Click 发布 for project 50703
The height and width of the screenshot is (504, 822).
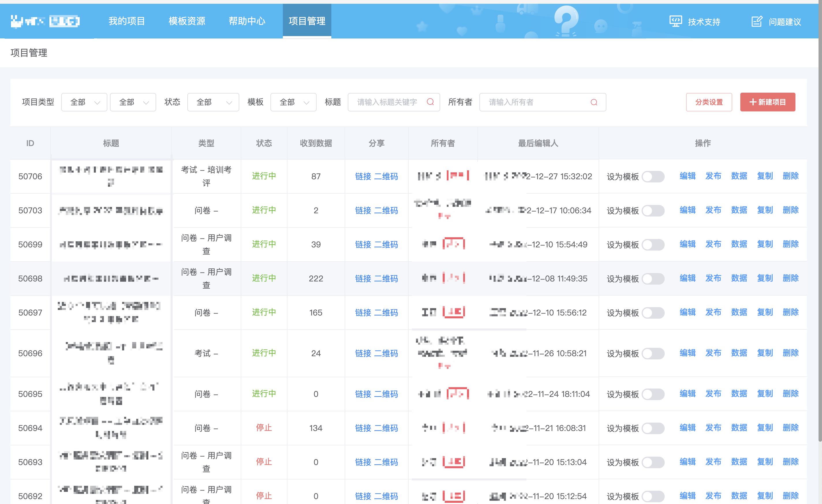point(713,210)
